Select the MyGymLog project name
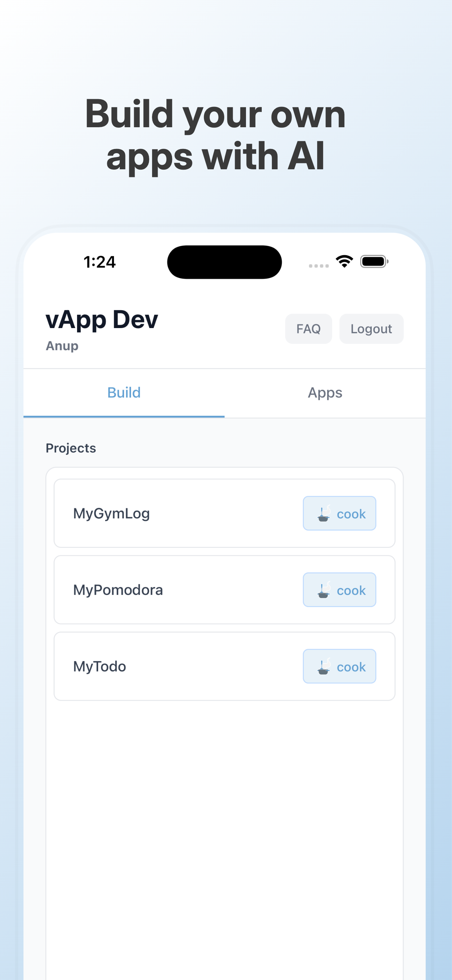 pyautogui.click(x=111, y=513)
